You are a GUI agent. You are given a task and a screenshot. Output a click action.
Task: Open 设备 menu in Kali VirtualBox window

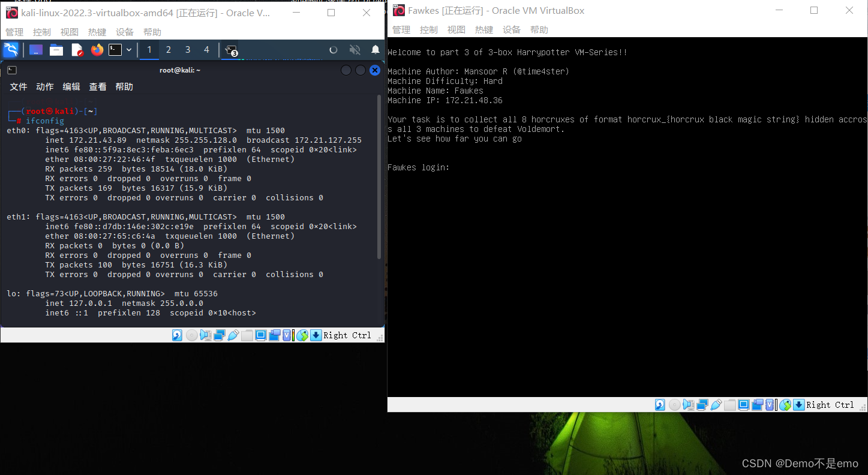125,32
